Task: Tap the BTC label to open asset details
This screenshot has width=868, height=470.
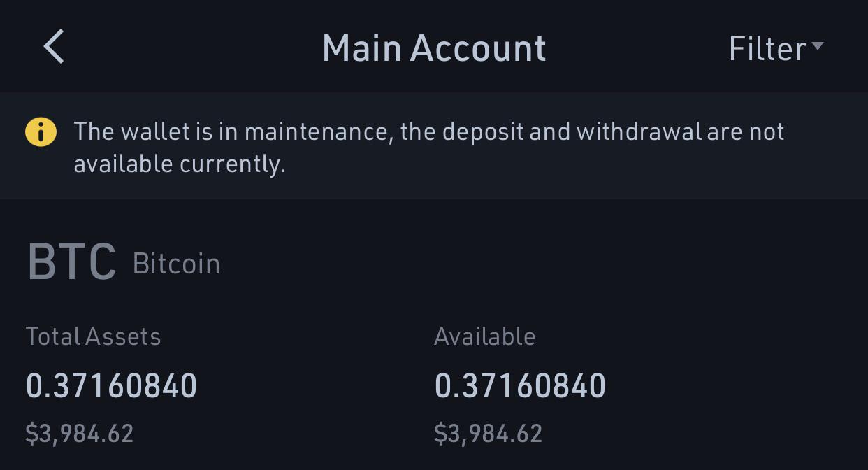Action: pos(72,262)
